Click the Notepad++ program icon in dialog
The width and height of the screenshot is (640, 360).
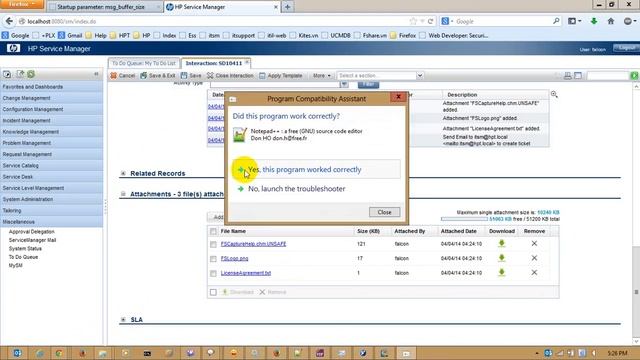click(x=240, y=135)
